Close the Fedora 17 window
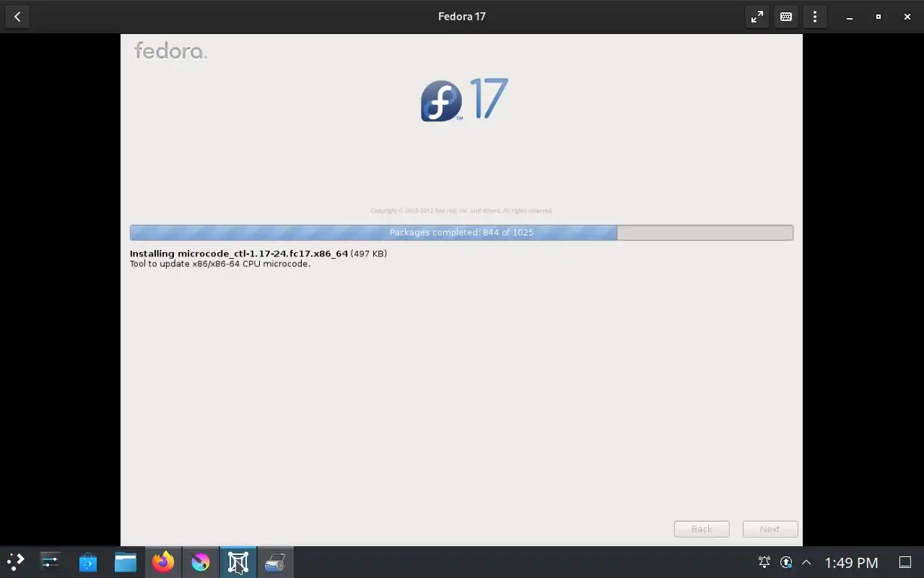Viewport: 924px width, 578px height. [x=907, y=17]
